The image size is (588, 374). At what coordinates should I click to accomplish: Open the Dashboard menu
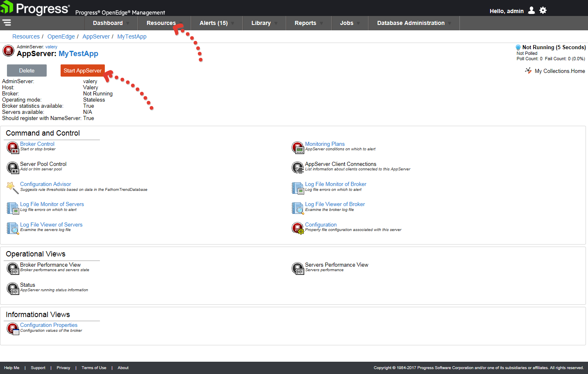[108, 23]
